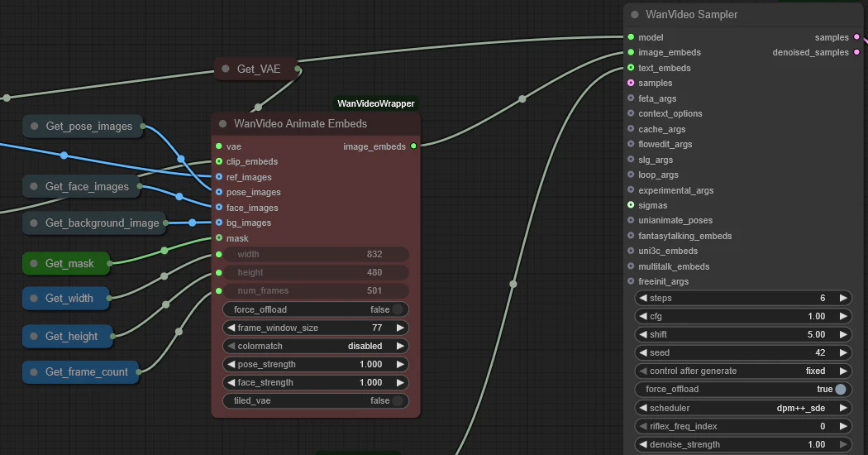Increase steps value with right arrow
This screenshot has height=455, width=868.
843,298
